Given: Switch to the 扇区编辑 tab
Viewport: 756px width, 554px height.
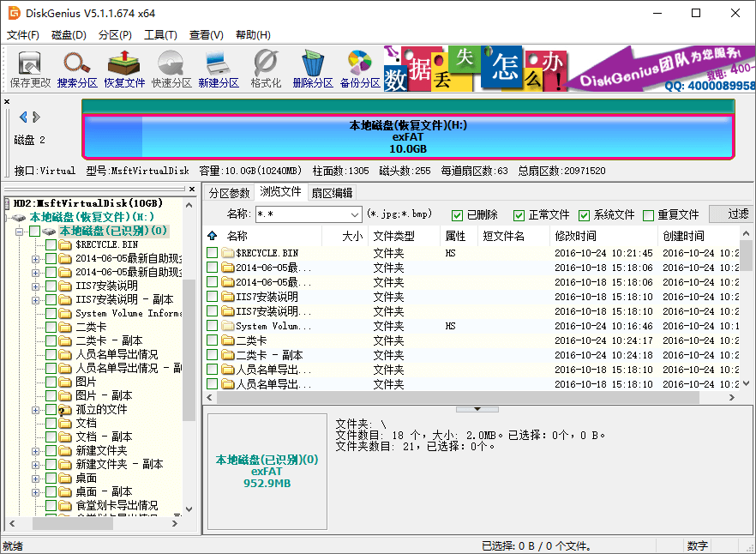Looking at the screenshot, I should (332, 193).
